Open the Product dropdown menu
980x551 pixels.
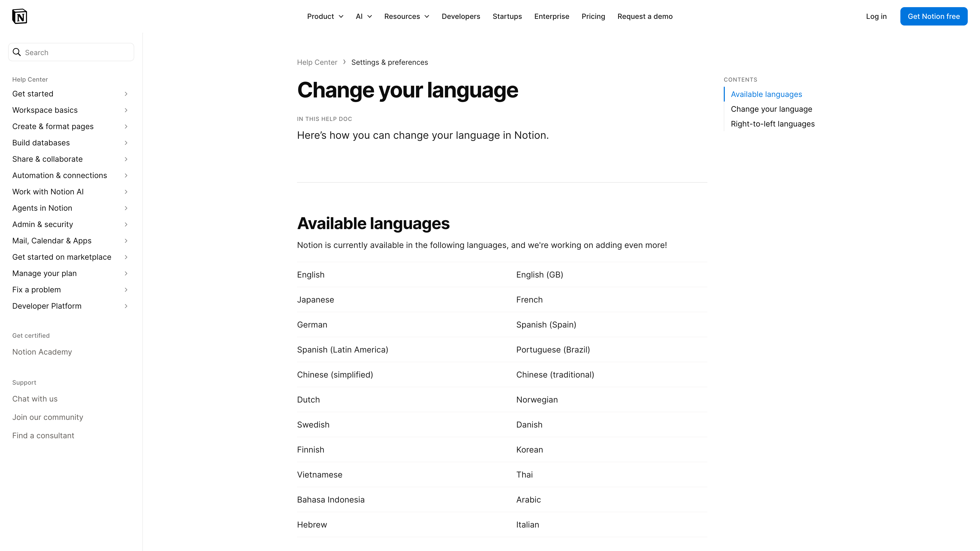point(325,16)
